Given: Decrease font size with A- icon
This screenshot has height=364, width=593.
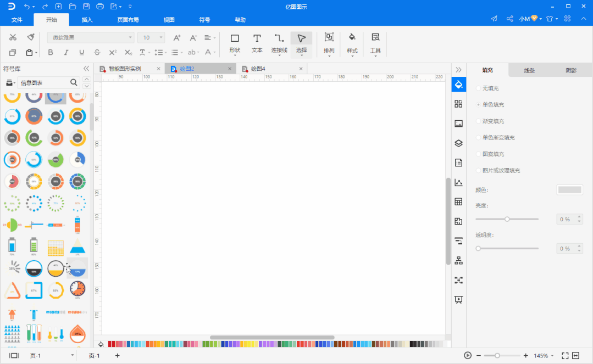Looking at the screenshot, I should point(193,37).
